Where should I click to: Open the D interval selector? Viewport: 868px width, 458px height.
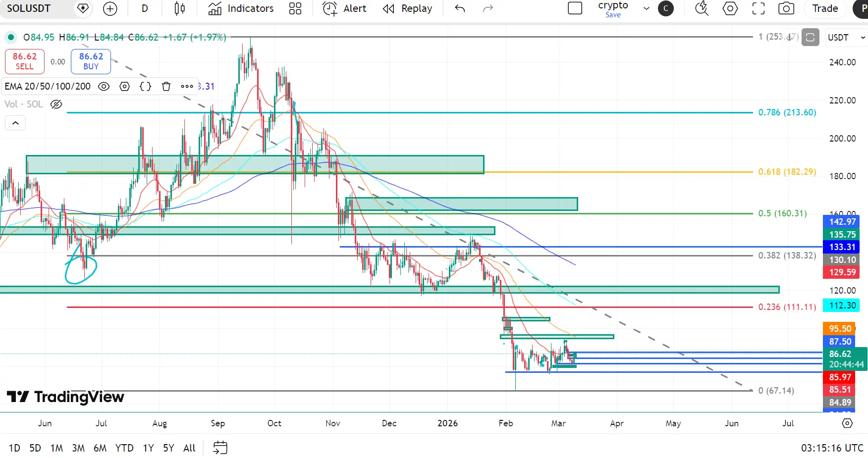pos(145,8)
